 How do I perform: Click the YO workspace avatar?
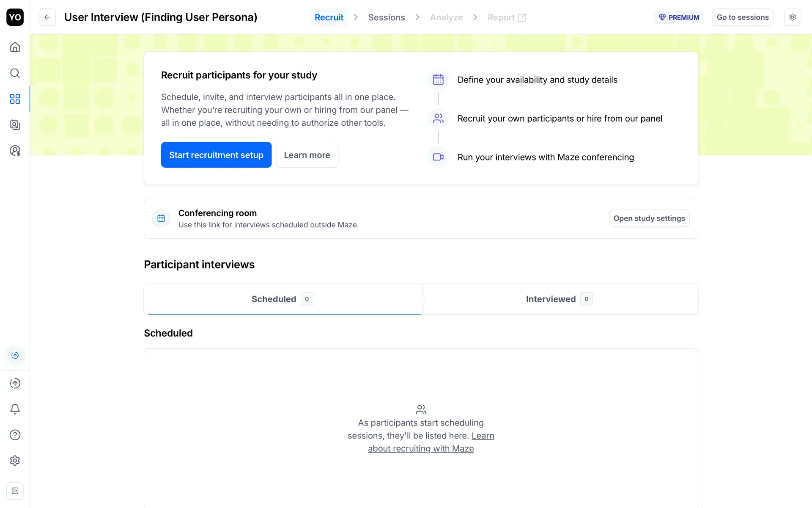click(x=15, y=17)
